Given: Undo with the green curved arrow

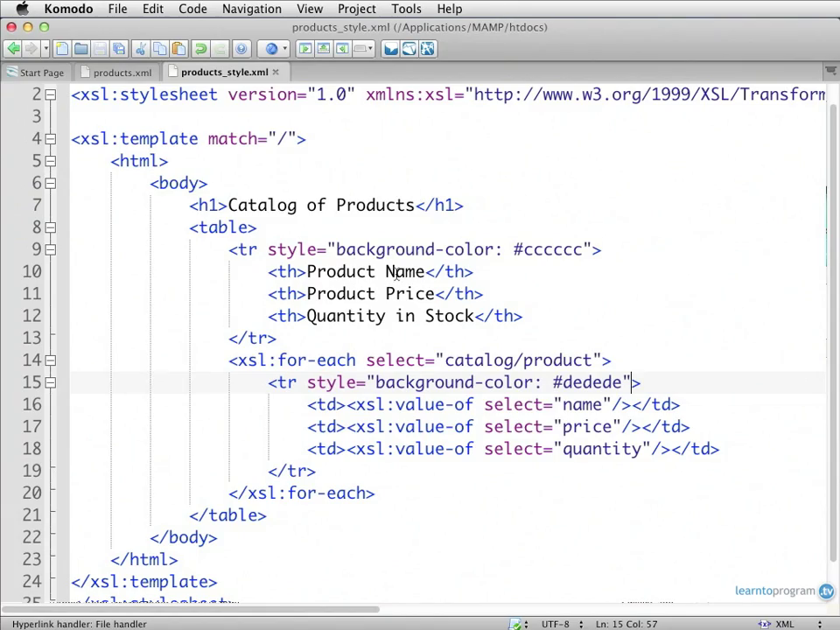Looking at the screenshot, I should coord(201,49).
